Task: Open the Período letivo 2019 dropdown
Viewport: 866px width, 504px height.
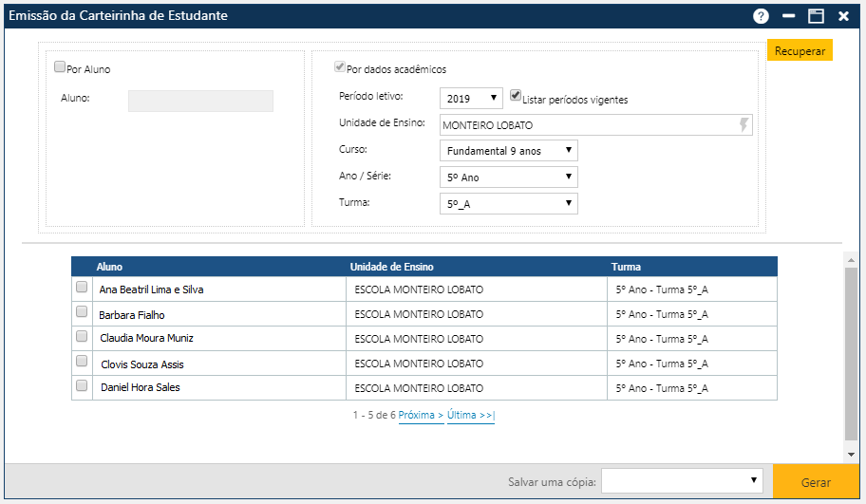Action: [471, 98]
